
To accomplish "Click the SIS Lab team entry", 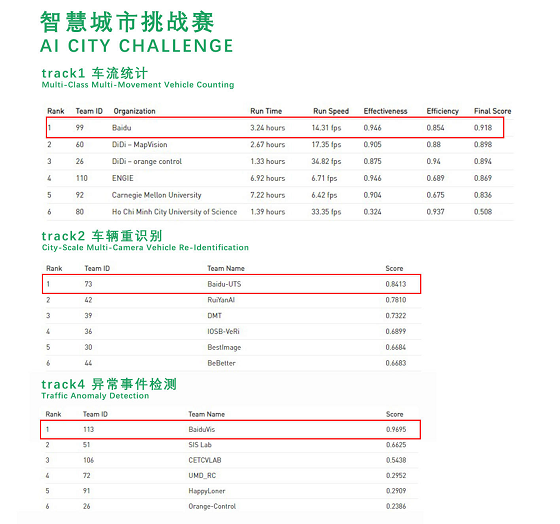I will click(x=200, y=445).
